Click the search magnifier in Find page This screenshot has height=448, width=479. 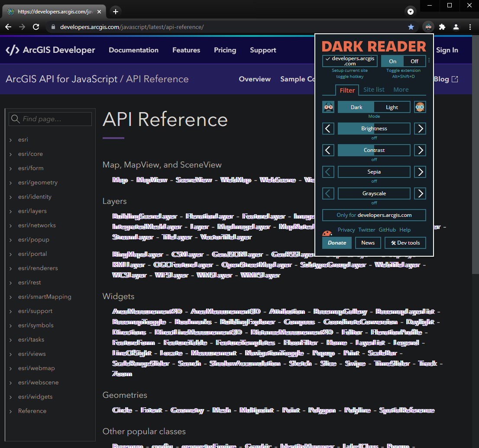pos(15,119)
